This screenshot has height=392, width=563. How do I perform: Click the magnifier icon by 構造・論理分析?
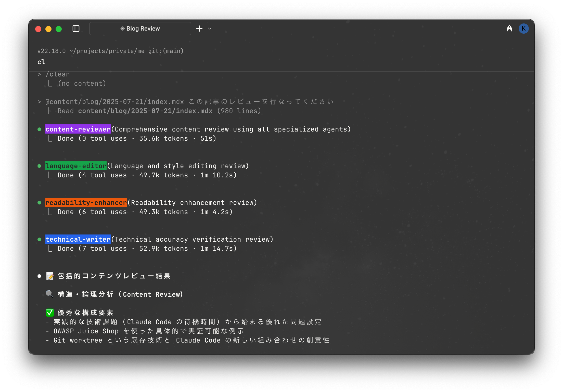[49, 294]
